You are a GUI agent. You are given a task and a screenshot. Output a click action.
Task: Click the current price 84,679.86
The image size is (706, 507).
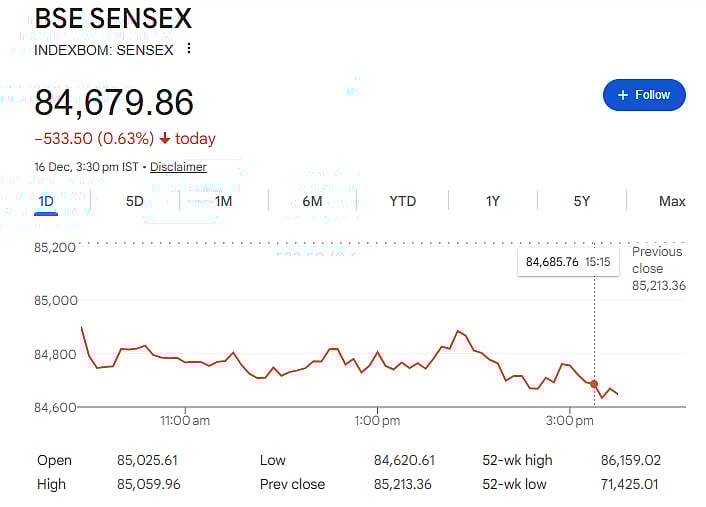(114, 102)
